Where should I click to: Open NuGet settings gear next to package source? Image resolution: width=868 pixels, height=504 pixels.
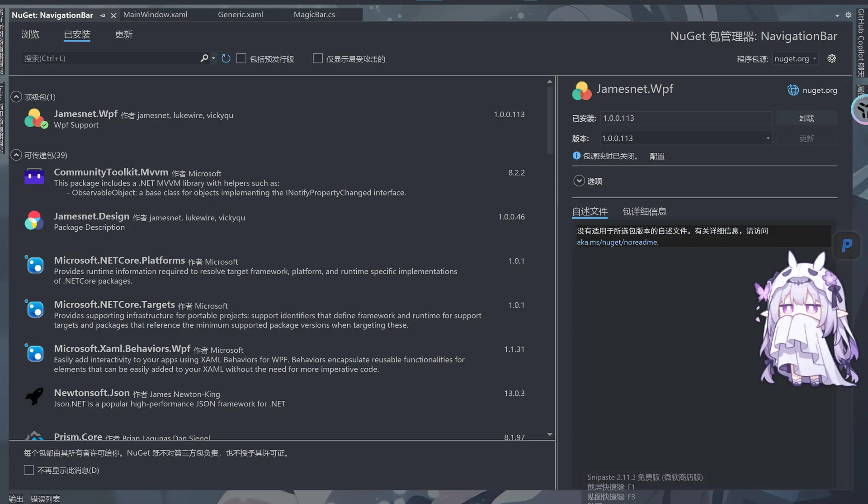[x=832, y=58]
